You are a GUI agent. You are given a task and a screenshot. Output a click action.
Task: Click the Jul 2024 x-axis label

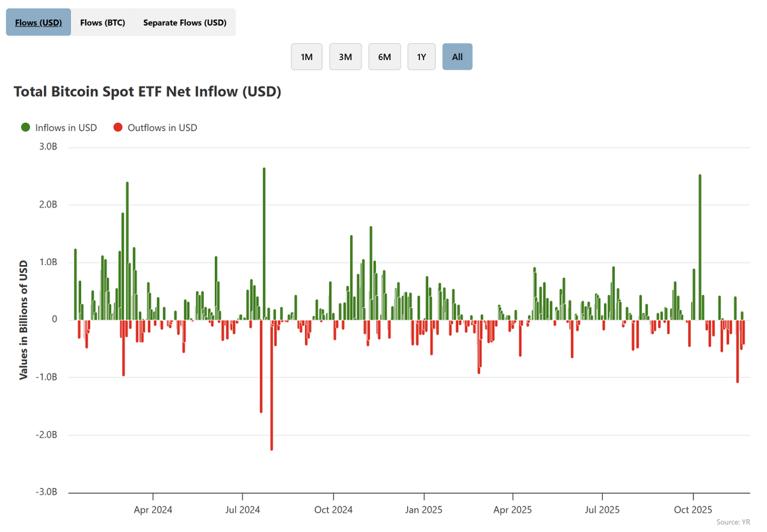pyautogui.click(x=242, y=510)
